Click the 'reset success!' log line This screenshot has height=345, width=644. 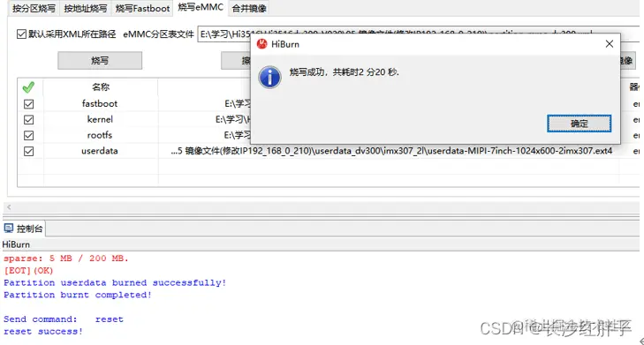43,332
